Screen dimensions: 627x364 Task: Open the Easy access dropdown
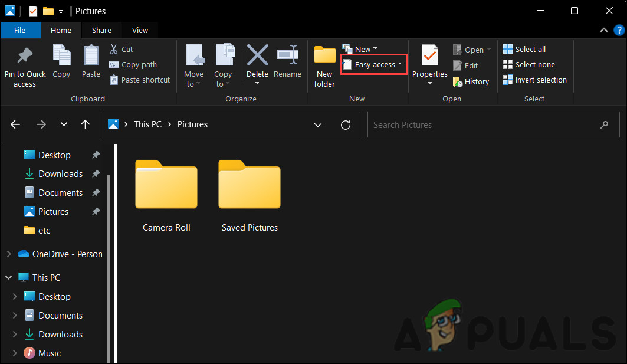[x=375, y=65]
